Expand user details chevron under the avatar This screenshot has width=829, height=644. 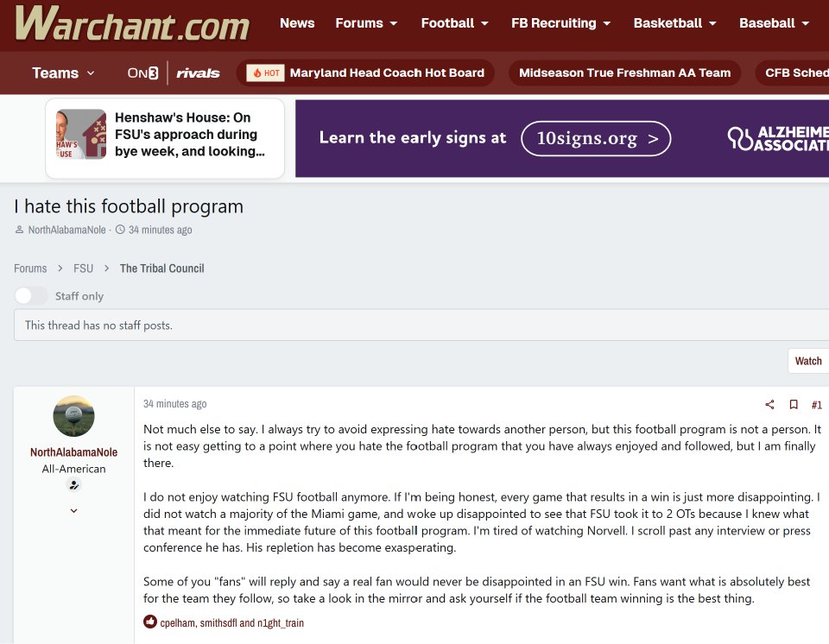pyautogui.click(x=74, y=511)
